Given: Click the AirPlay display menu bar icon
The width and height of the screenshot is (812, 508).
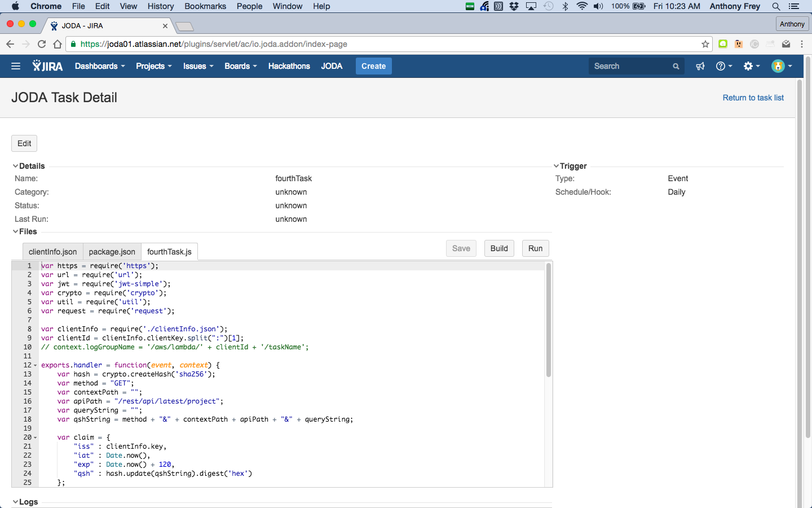Looking at the screenshot, I should [x=531, y=6].
